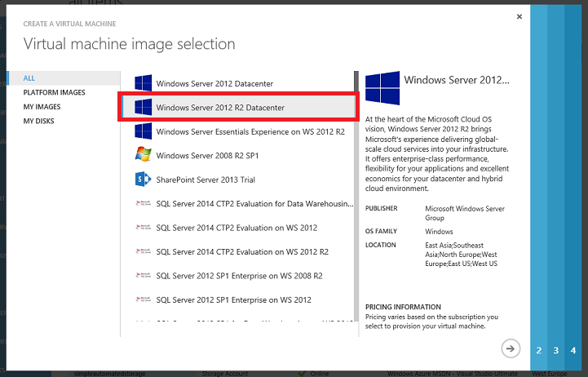Show ALL images category
This screenshot has width=588, height=377.
pos(29,78)
